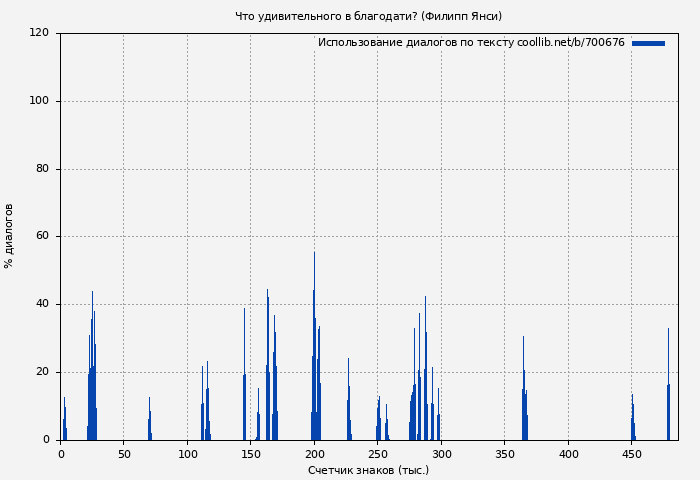The height and width of the screenshot is (480, 700).
Task: Select the y-axis tick label 80
Action: click(42, 169)
